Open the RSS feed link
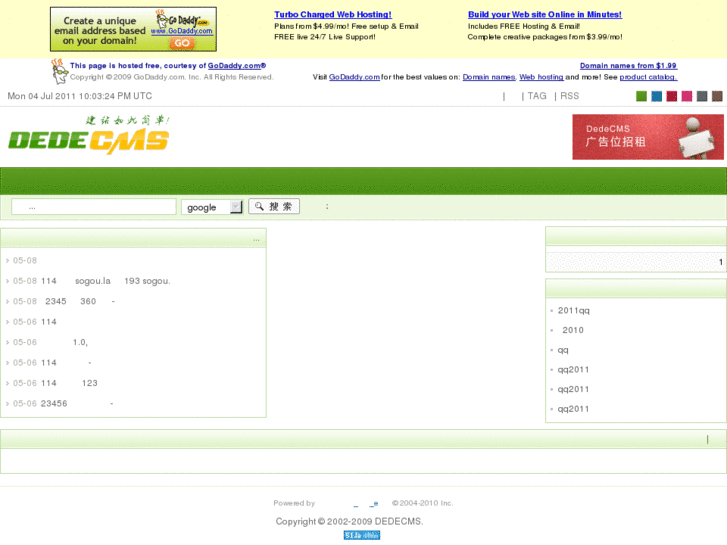The height and width of the screenshot is (545, 727). coord(569,96)
